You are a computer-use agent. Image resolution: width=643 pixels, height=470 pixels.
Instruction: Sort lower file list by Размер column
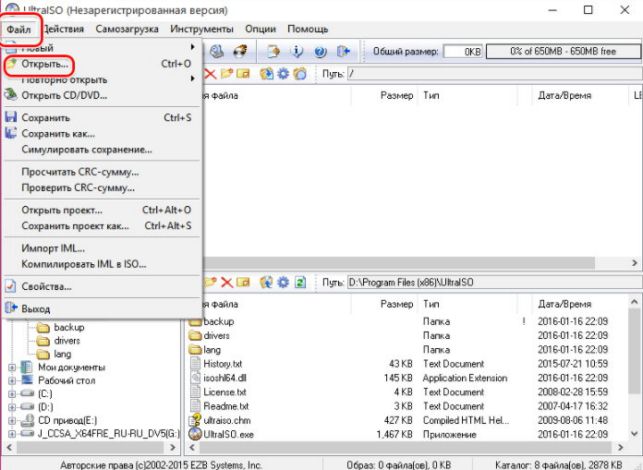tap(384, 304)
